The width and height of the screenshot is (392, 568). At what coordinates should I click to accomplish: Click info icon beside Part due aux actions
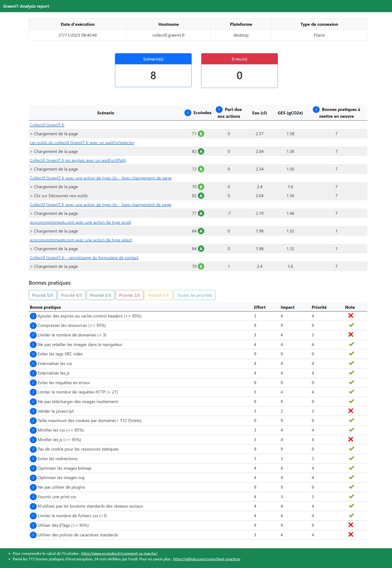coord(219,109)
